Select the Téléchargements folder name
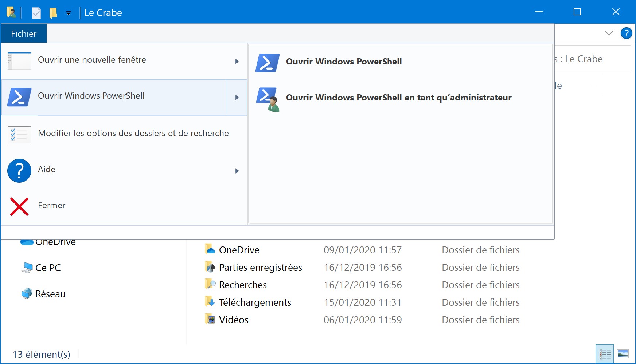Viewport: 636px width, 364px height. pos(255,302)
